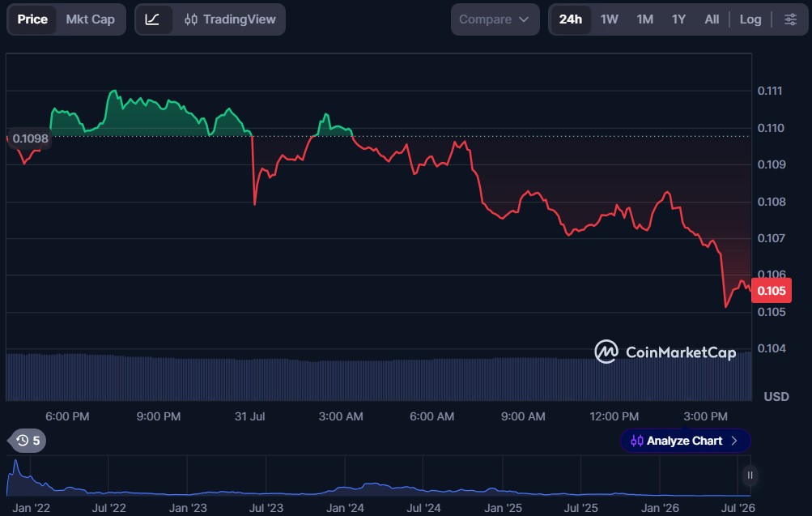Select the Price tab
The height and width of the screenshot is (516, 812).
32,19
